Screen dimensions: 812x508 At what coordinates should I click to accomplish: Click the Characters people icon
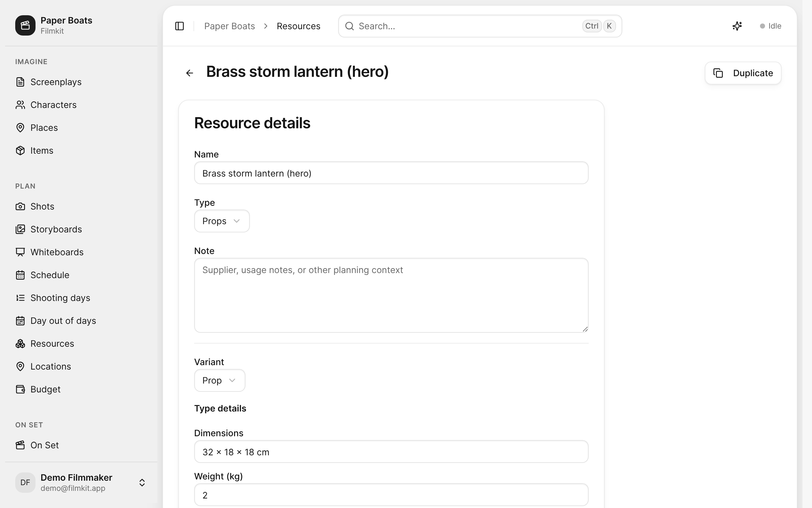pyautogui.click(x=20, y=105)
